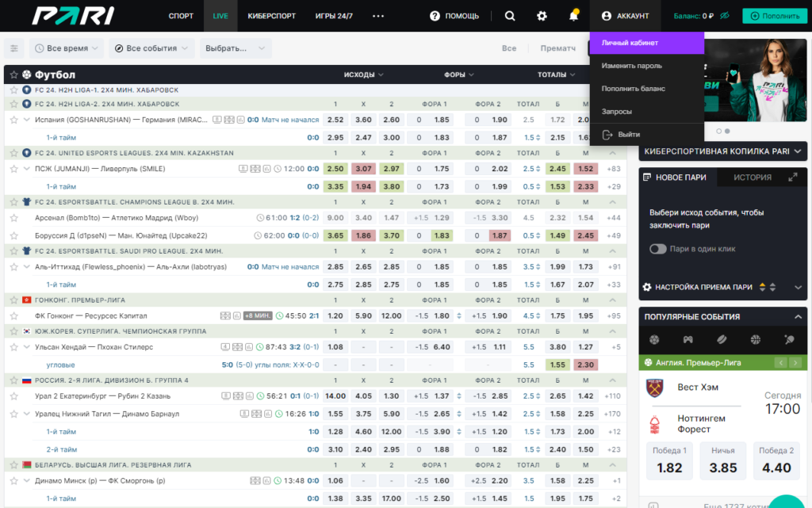Select Пополнить баланс menu item
Image resolution: width=812 pixels, height=508 pixels.
tap(646, 89)
